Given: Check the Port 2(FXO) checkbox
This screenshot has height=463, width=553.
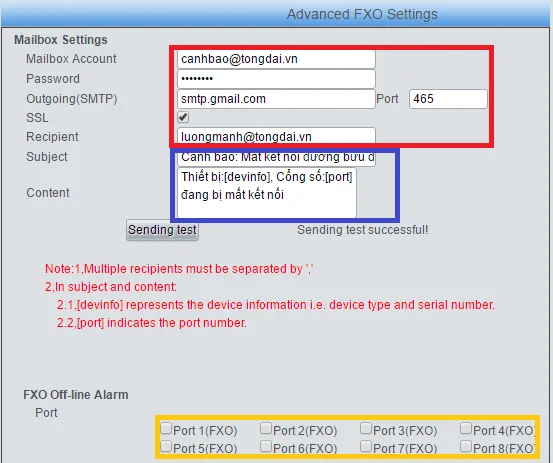Looking at the screenshot, I should [266, 428].
